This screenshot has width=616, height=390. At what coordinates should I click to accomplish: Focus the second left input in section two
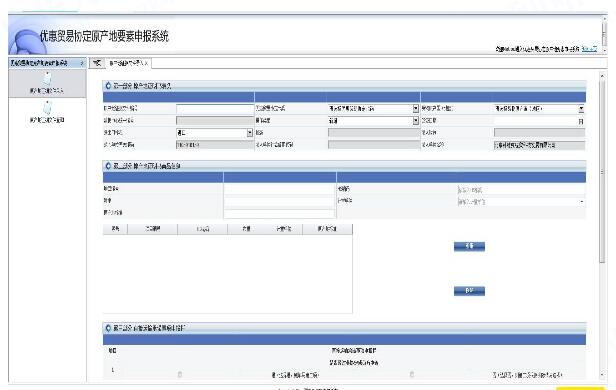pyautogui.click(x=279, y=201)
